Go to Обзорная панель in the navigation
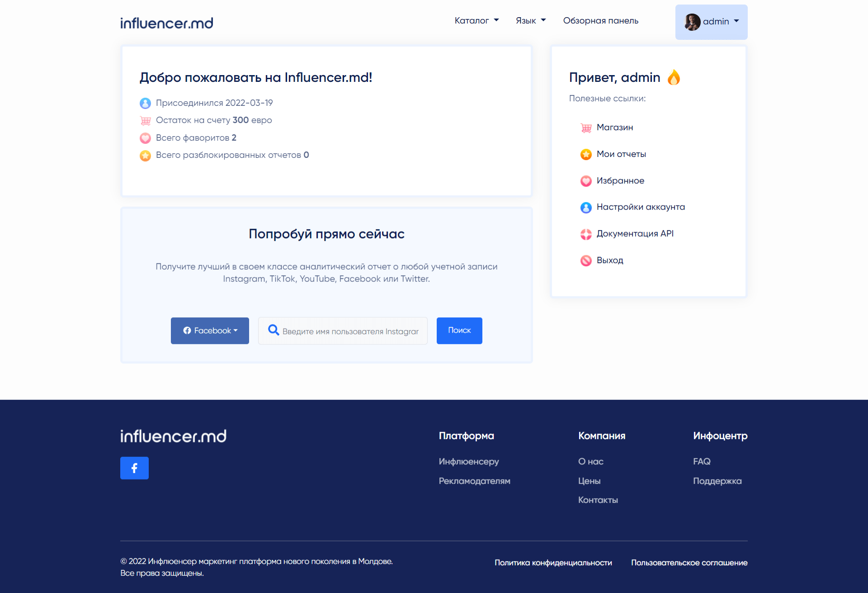868x593 pixels. (x=600, y=21)
